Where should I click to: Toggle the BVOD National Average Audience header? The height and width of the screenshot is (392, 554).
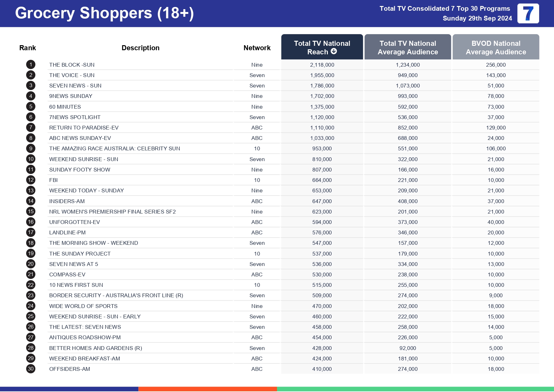click(496, 47)
